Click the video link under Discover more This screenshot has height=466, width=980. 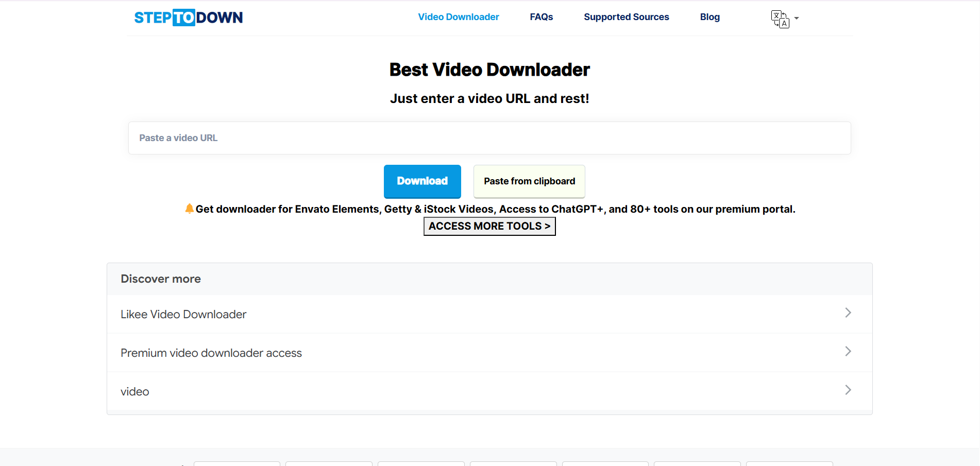pyautogui.click(x=134, y=391)
